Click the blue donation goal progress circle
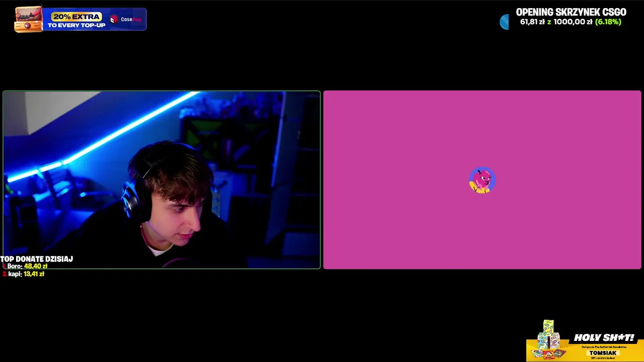 (504, 22)
